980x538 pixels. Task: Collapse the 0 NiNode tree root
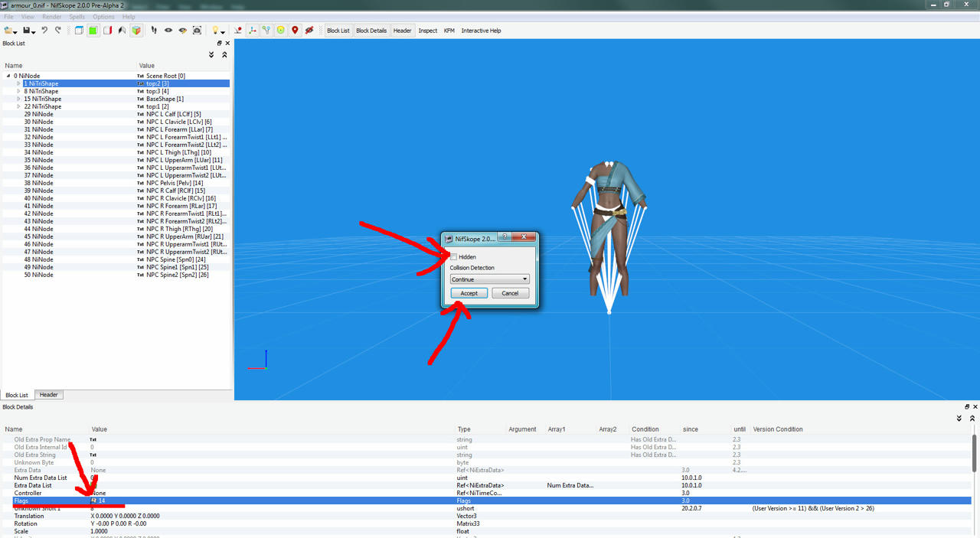[8, 76]
